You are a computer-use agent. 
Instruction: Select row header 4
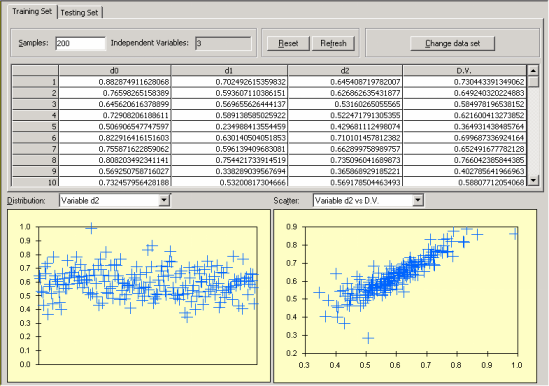click(x=35, y=115)
